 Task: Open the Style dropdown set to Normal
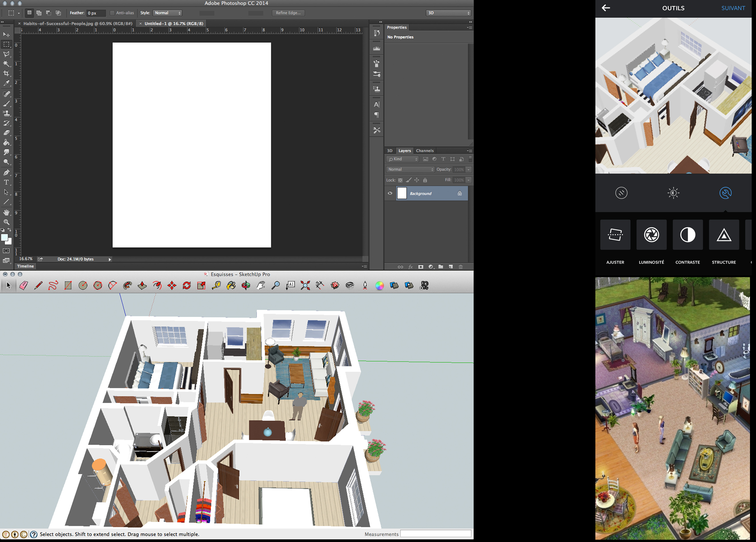[167, 13]
